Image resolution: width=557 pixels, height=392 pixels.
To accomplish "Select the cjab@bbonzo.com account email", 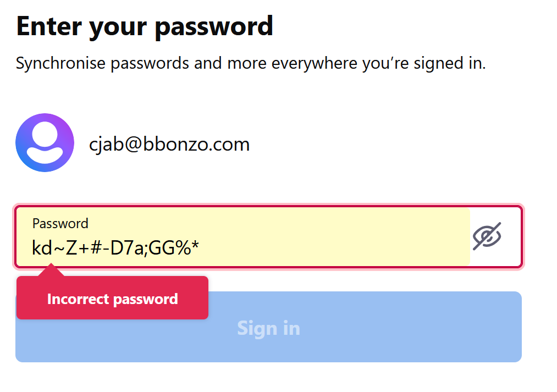I will (x=169, y=144).
